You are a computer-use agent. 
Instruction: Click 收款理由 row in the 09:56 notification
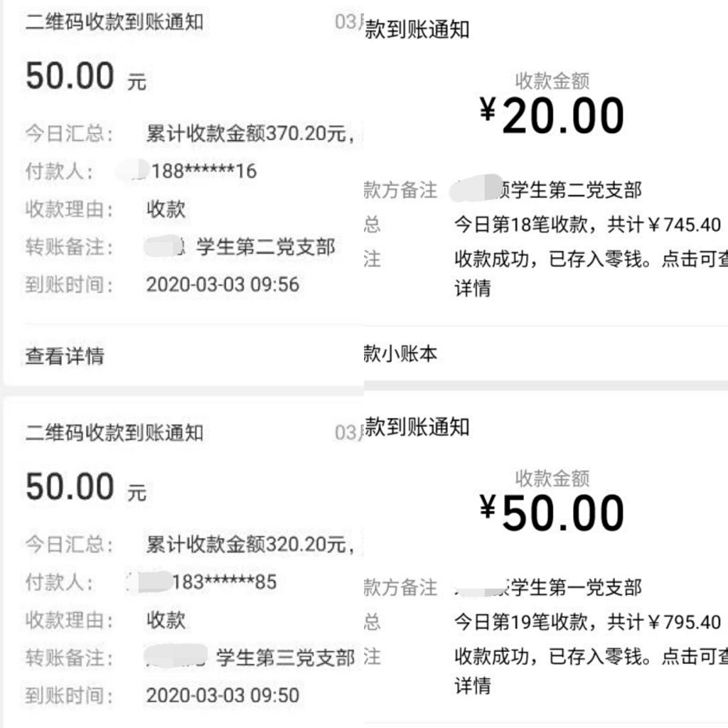click(166, 209)
